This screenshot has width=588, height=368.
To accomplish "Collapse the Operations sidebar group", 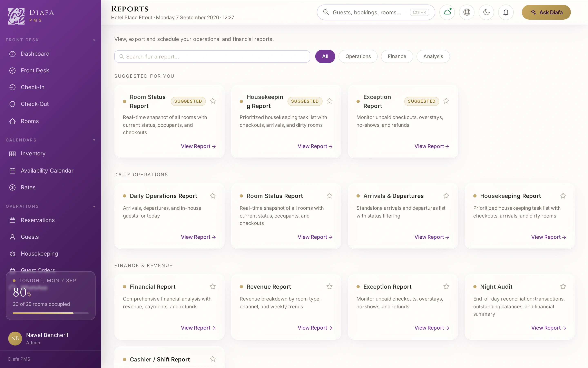I will click(51, 206).
